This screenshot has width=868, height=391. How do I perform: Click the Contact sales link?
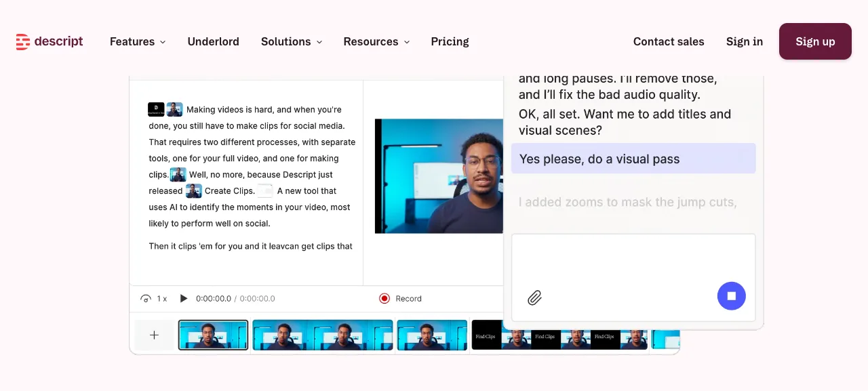click(x=669, y=41)
